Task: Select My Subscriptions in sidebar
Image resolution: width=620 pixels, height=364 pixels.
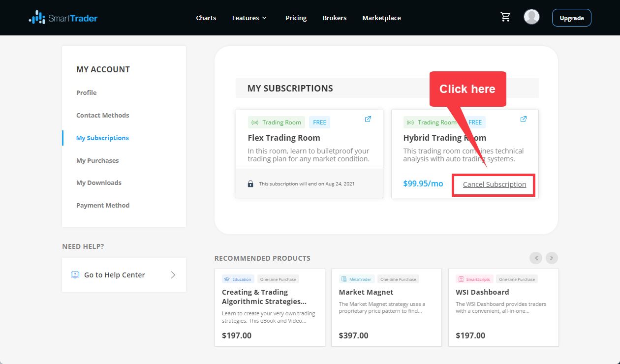Action: [x=102, y=138]
